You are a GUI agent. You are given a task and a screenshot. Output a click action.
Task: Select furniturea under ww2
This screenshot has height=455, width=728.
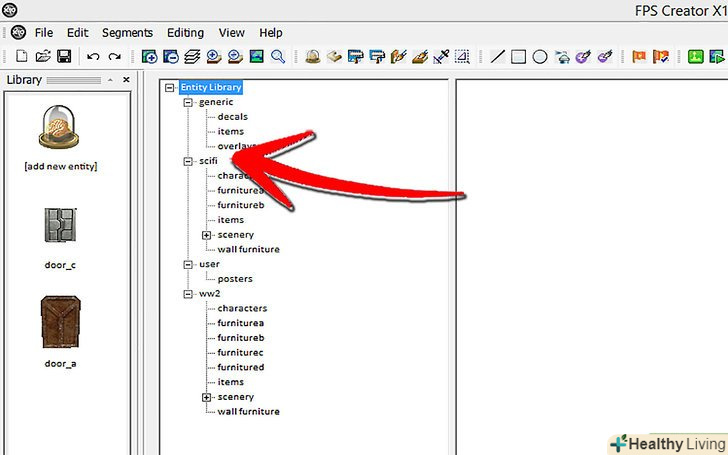coord(240,323)
